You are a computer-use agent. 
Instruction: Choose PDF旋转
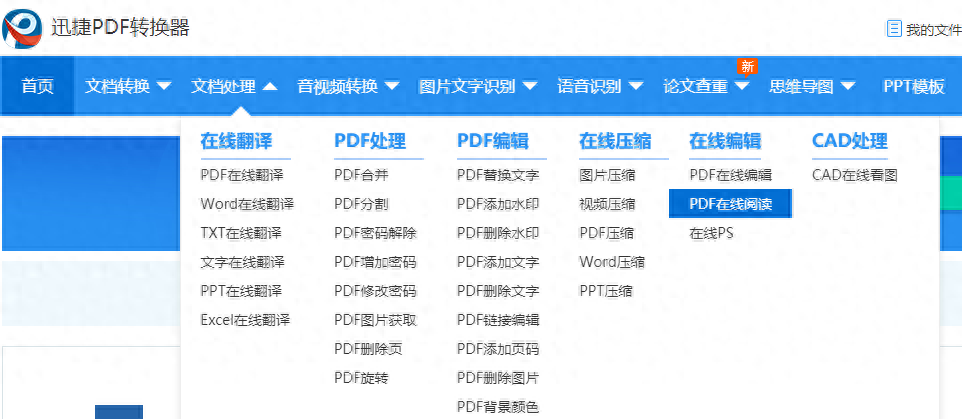(x=361, y=378)
